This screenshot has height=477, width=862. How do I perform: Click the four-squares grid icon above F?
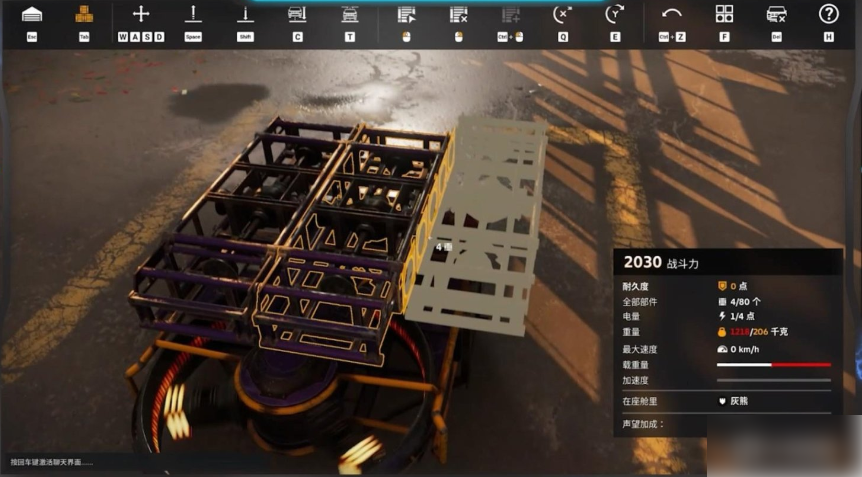(724, 14)
